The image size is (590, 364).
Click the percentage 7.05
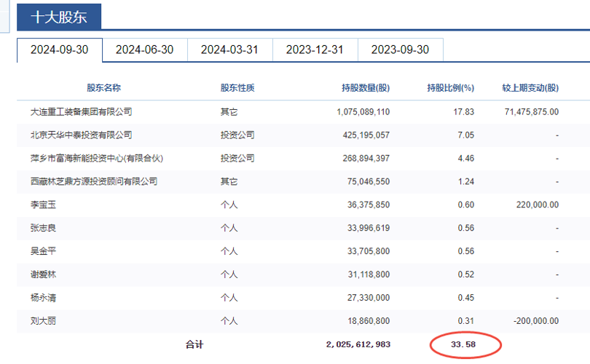point(466,135)
